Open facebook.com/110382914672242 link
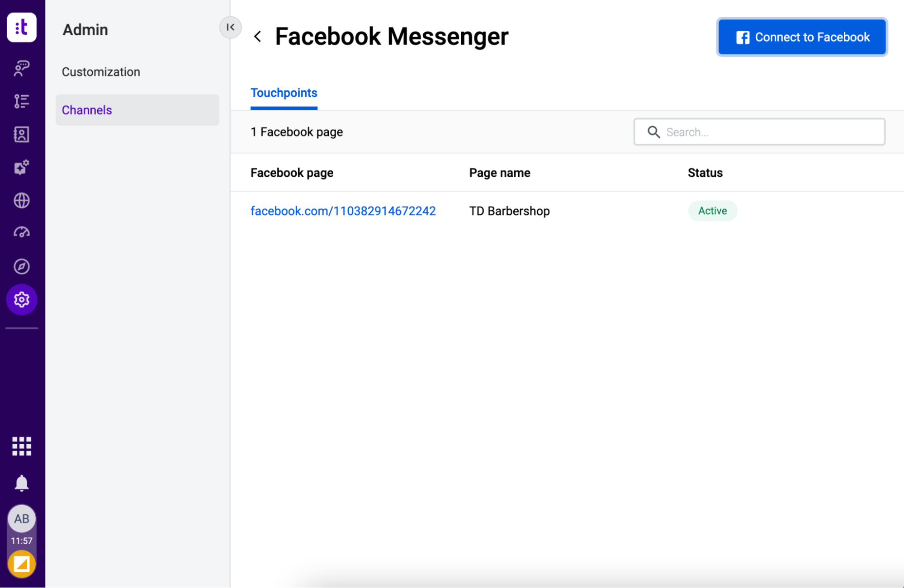Image resolution: width=904 pixels, height=588 pixels. 343,211
